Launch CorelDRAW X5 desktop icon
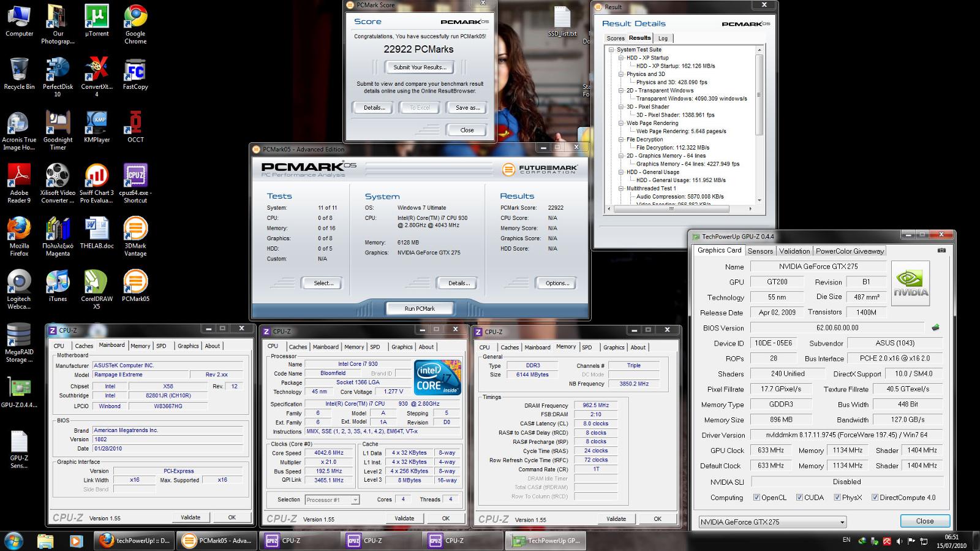The height and width of the screenshot is (551, 980). (97, 290)
